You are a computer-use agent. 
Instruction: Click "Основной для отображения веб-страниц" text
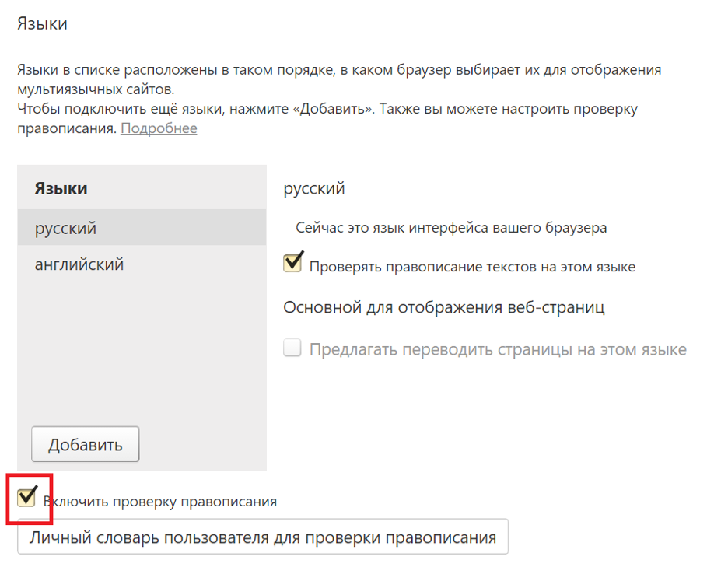444,307
